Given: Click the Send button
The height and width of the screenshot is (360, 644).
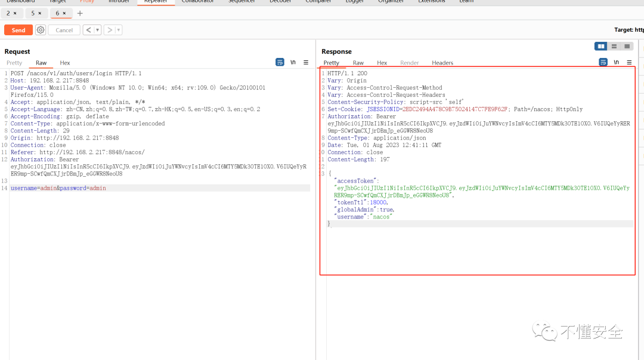Looking at the screenshot, I should click(18, 30).
